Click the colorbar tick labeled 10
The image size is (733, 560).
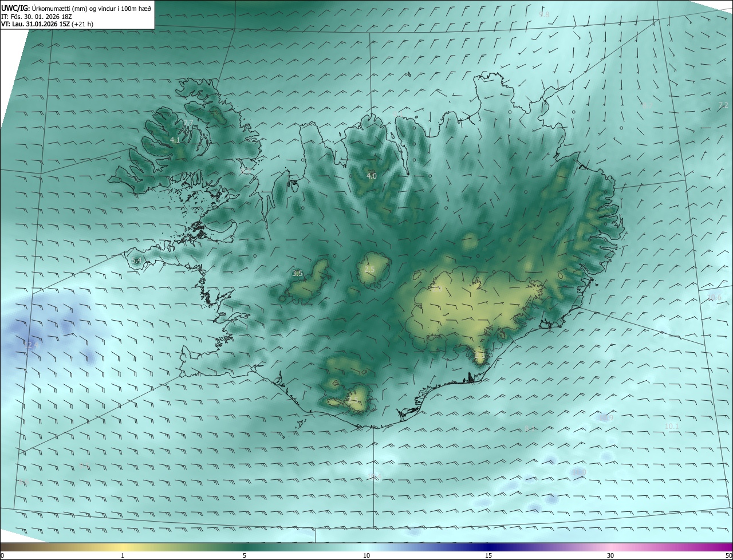[x=366, y=555]
